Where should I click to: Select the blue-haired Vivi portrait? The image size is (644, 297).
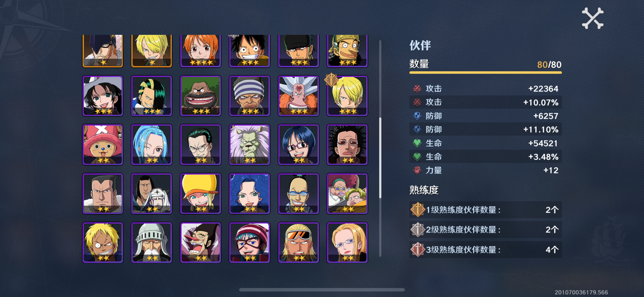coord(152,145)
